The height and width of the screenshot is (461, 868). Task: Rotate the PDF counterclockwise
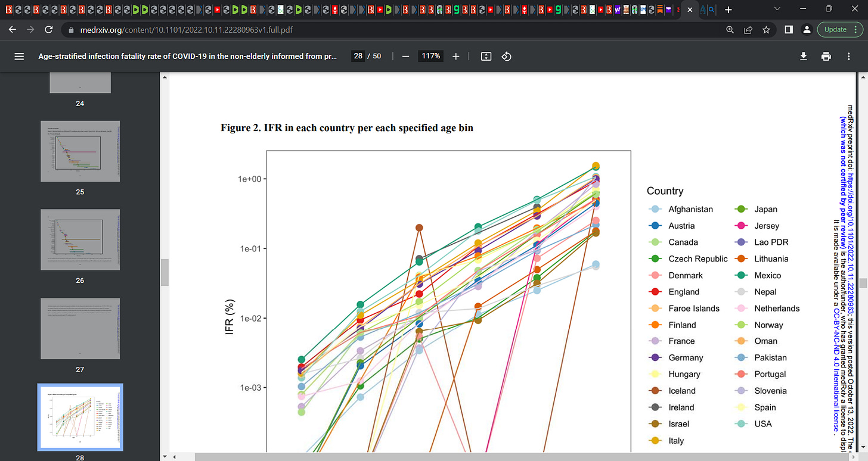[506, 56]
